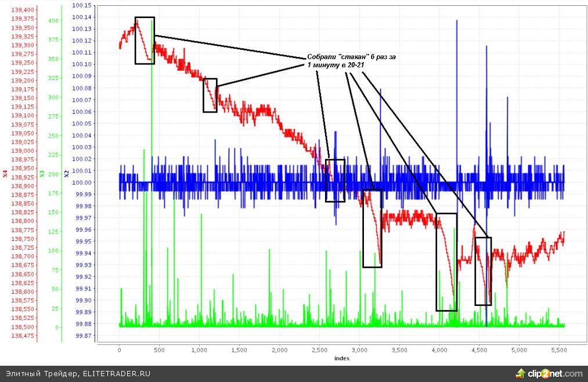
Task: Select the 138,900 tick on red axis
Action: pos(23,186)
